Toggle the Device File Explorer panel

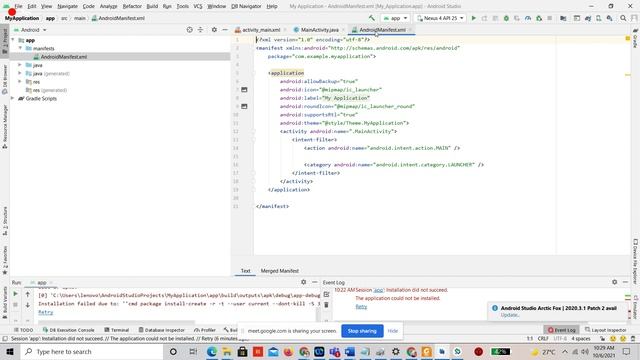635,261
